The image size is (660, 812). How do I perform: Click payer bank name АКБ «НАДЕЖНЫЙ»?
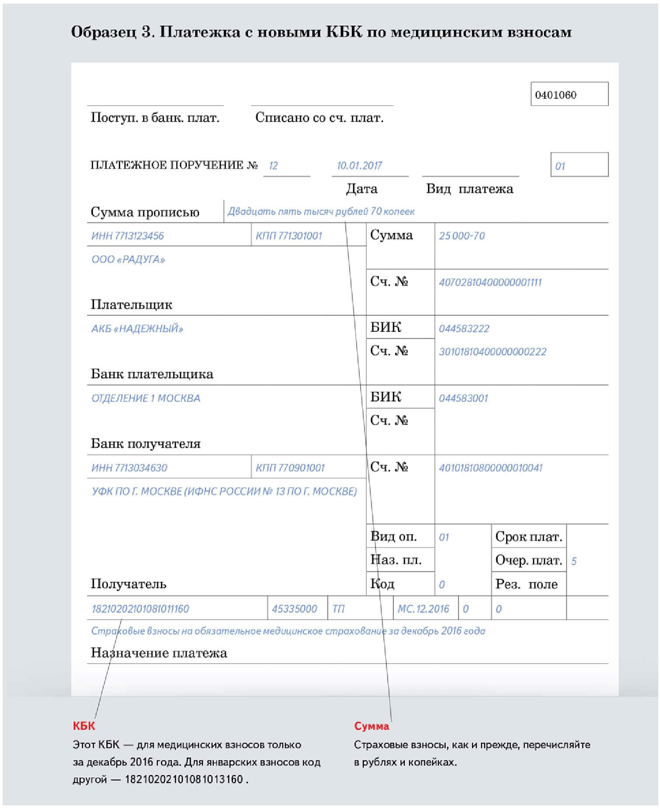(x=137, y=329)
